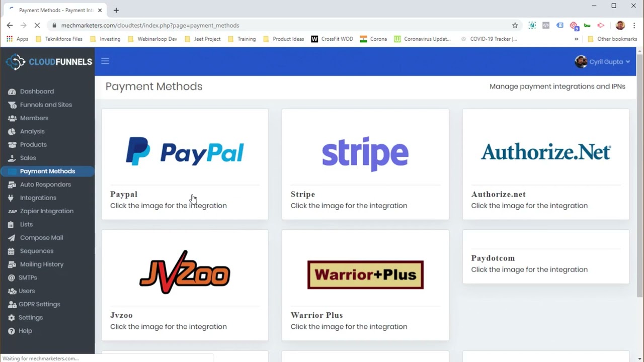Click the Analysis pie chart icon

(x=12, y=131)
